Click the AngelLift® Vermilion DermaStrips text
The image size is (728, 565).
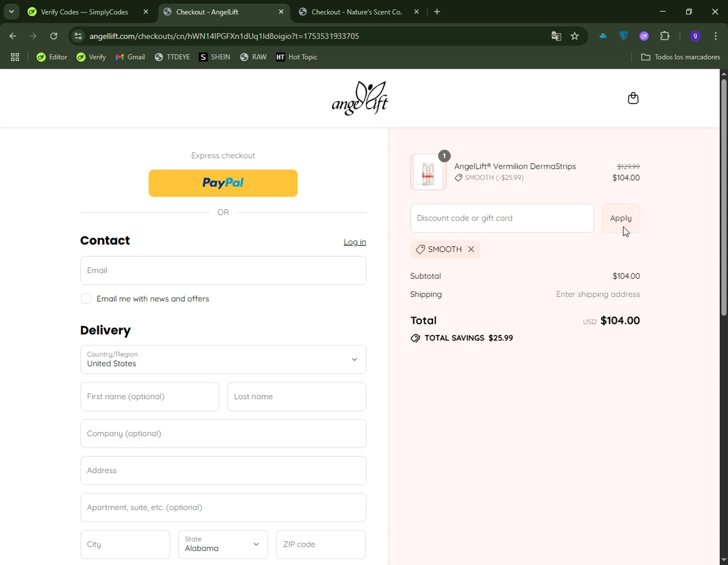[515, 166]
